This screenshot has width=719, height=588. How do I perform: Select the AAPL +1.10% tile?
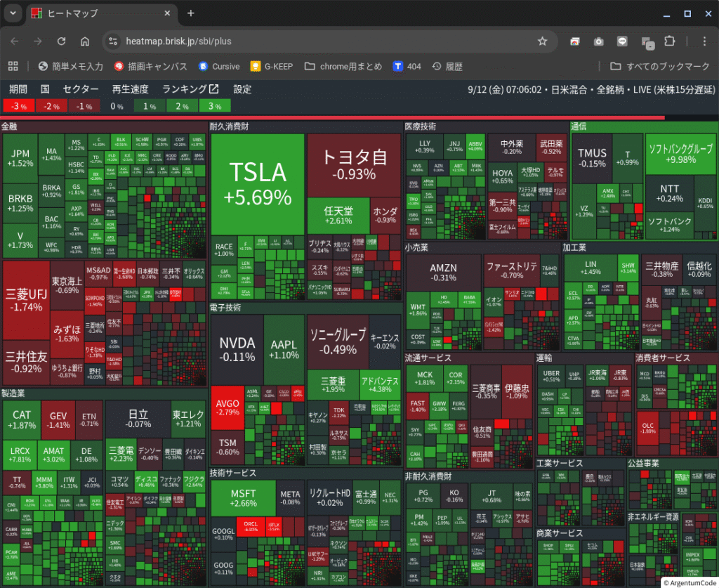[x=284, y=349]
